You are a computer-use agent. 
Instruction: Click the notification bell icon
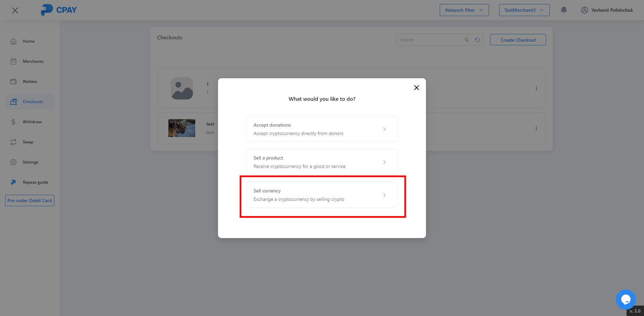click(564, 10)
